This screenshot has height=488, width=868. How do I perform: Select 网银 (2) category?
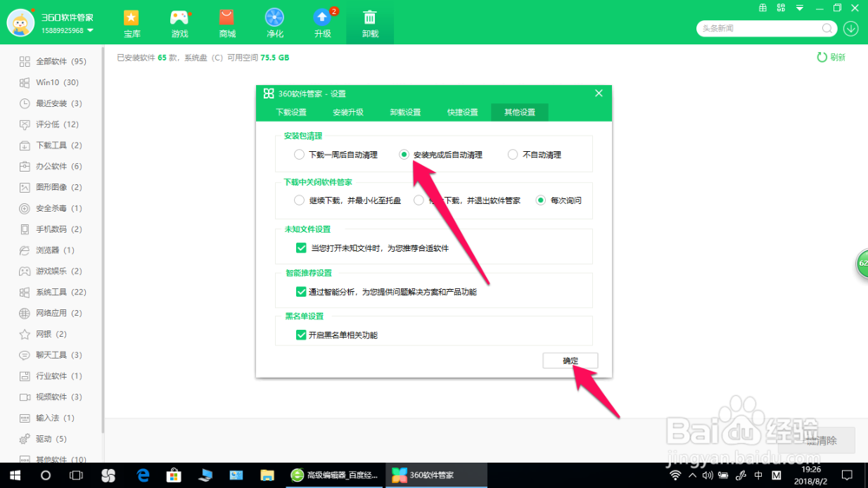[x=43, y=334]
